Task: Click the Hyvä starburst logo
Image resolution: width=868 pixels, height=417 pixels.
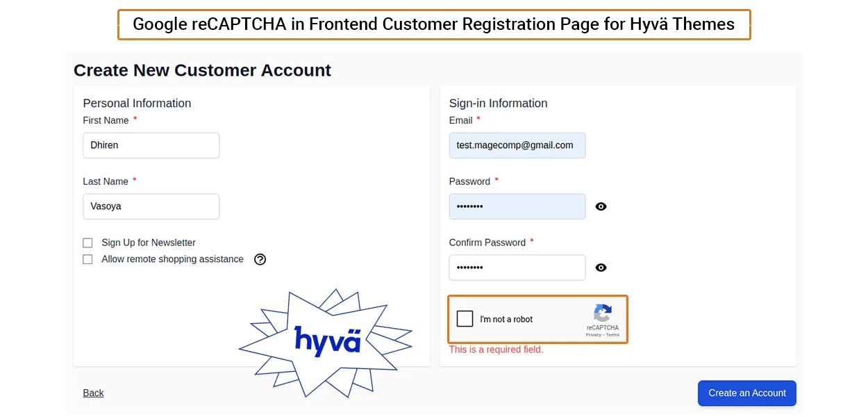Action: point(327,341)
